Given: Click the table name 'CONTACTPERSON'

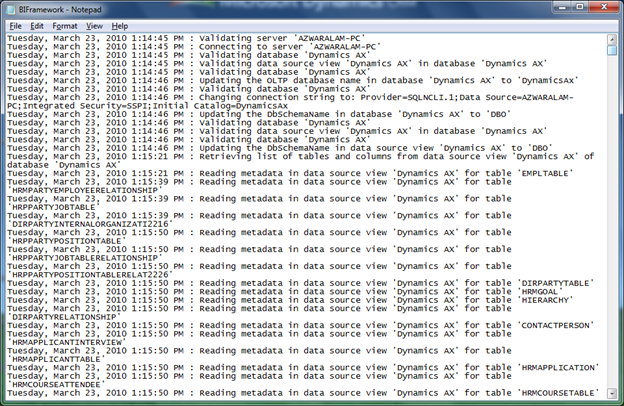Looking at the screenshot, I should coord(555,326).
